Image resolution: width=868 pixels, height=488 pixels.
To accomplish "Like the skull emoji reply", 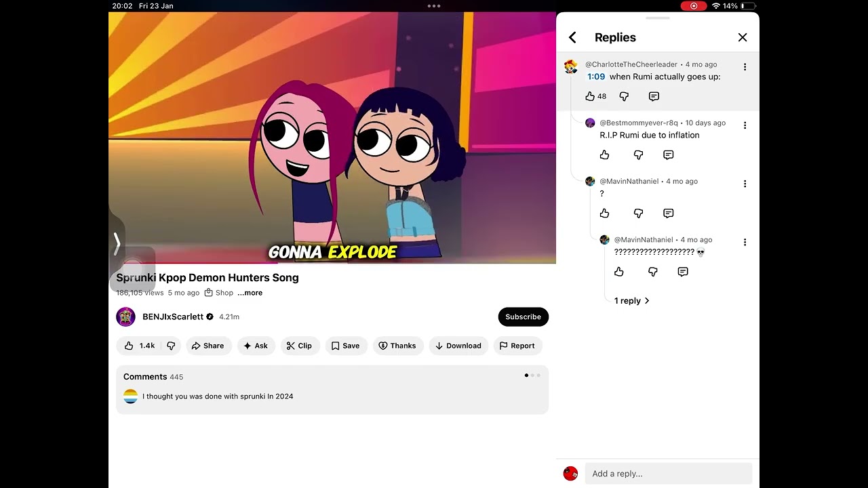I will pyautogui.click(x=618, y=272).
